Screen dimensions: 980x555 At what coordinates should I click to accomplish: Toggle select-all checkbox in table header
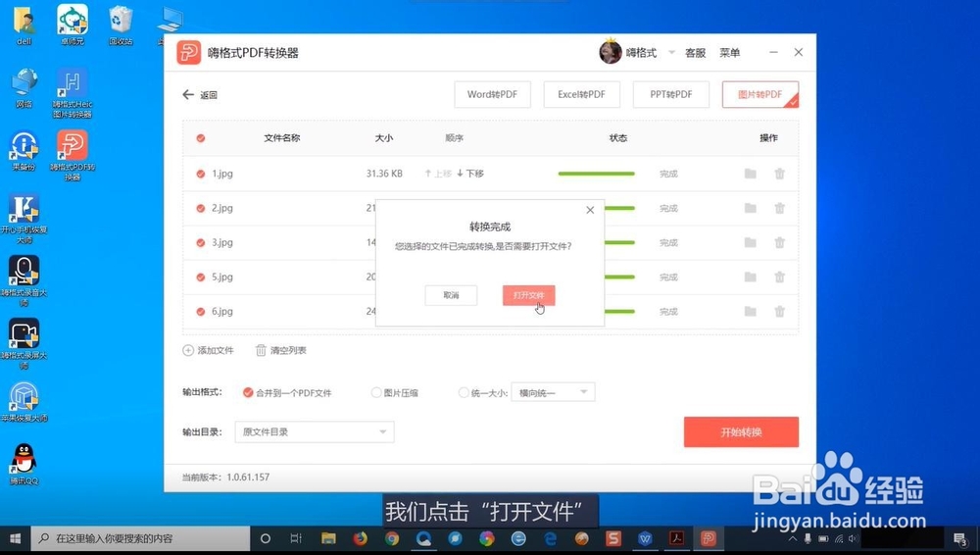pyautogui.click(x=201, y=138)
